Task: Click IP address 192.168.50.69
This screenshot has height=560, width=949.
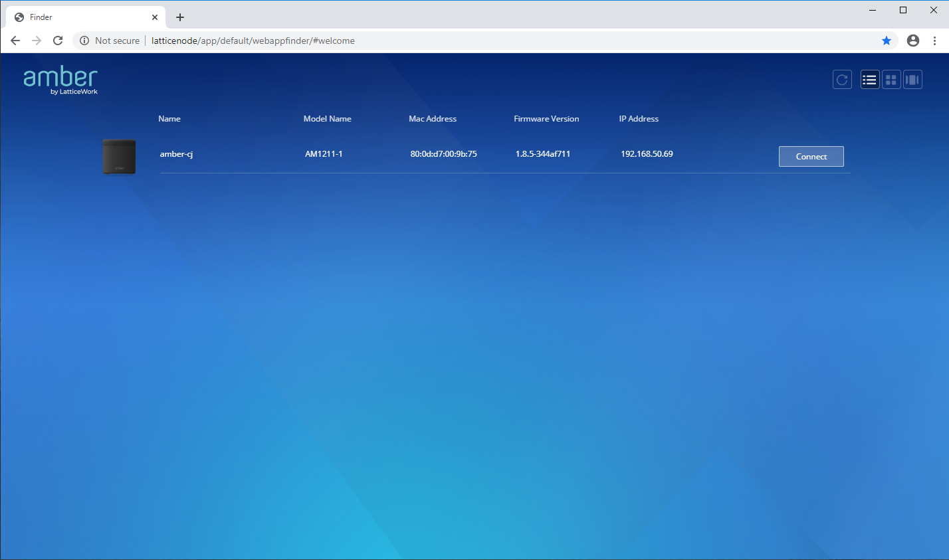Action: pos(647,154)
